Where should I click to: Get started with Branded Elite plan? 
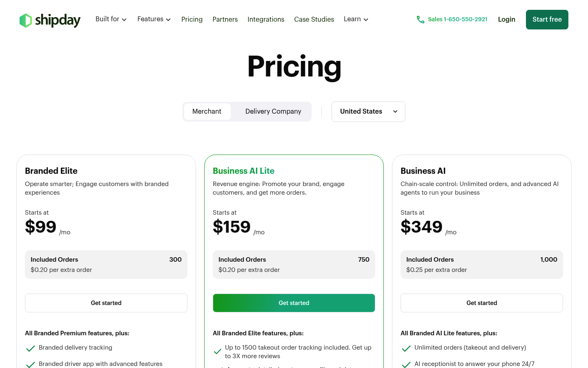pos(106,303)
